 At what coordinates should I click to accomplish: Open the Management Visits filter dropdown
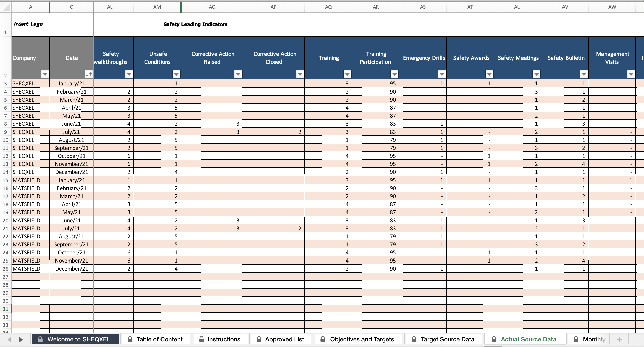(631, 74)
